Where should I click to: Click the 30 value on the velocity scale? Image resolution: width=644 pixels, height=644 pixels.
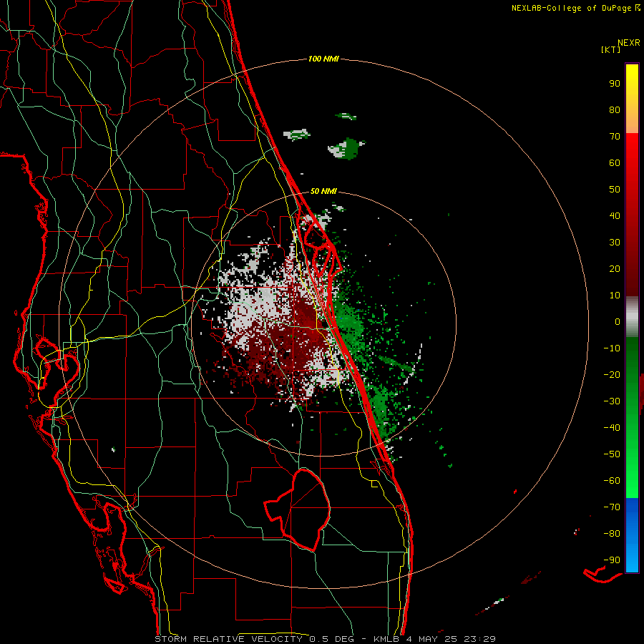coord(615,243)
